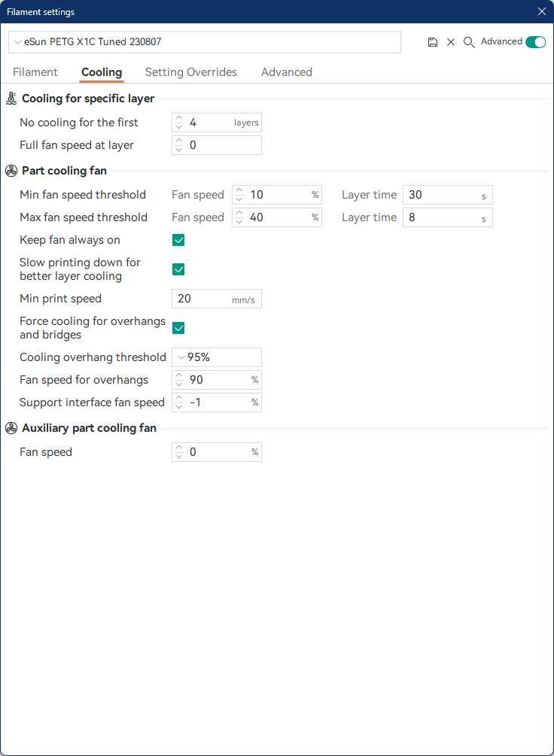The height and width of the screenshot is (756, 554).
Task: Open settings search magnifier icon
Action: pos(469,42)
